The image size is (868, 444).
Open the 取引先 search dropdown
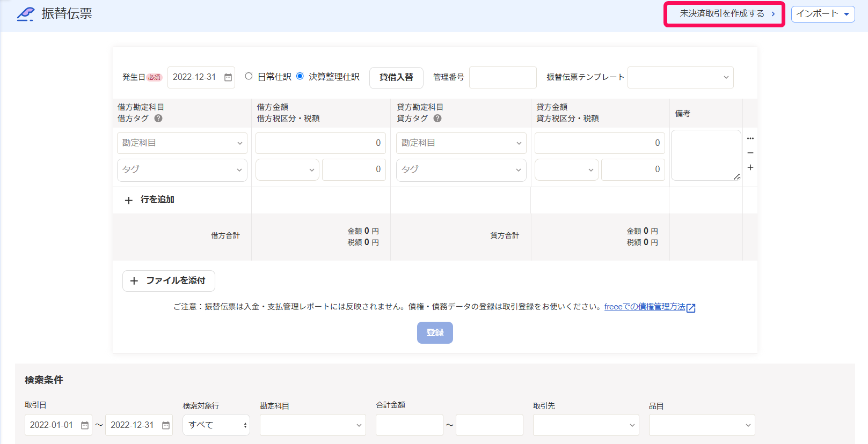click(x=586, y=425)
